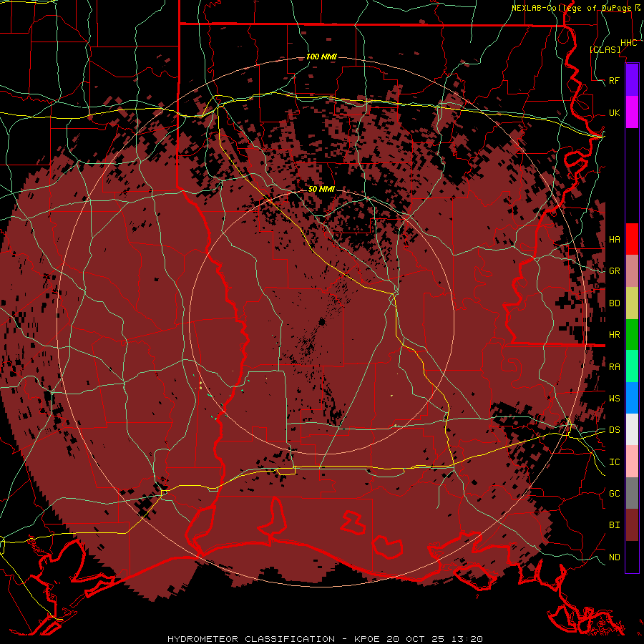This screenshot has height=644, width=644.
Task: Click the BD legend label
Action: (x=614, y=303)
